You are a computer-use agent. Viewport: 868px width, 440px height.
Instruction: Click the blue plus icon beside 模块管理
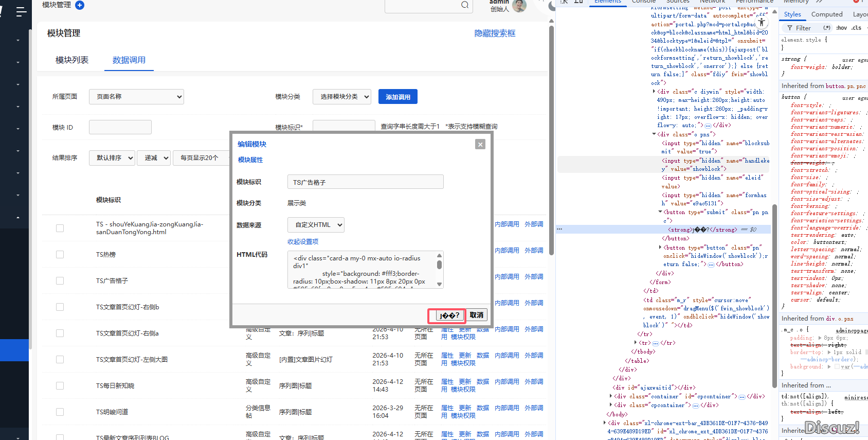(x=80, y=5)
